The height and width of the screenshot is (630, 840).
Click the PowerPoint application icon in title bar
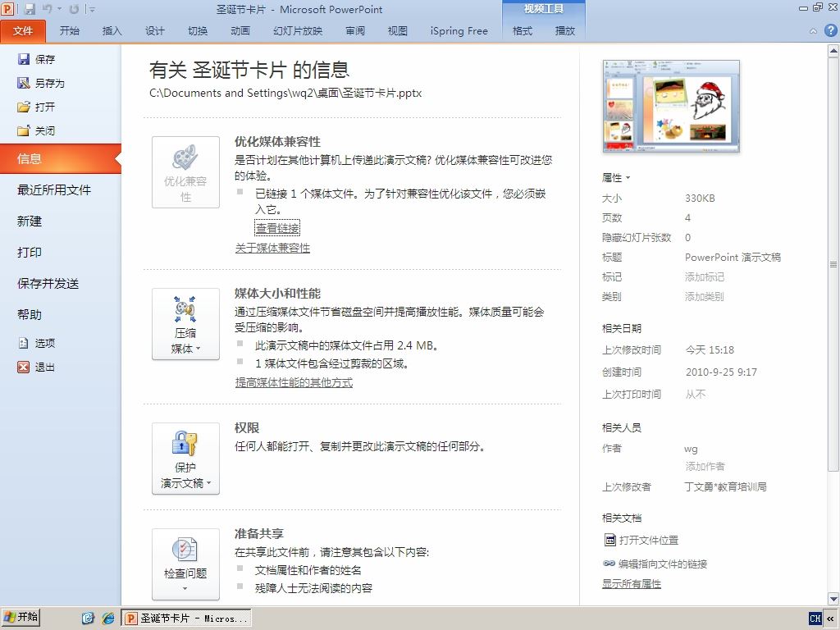pyautogui.click(x=8, y=9)
